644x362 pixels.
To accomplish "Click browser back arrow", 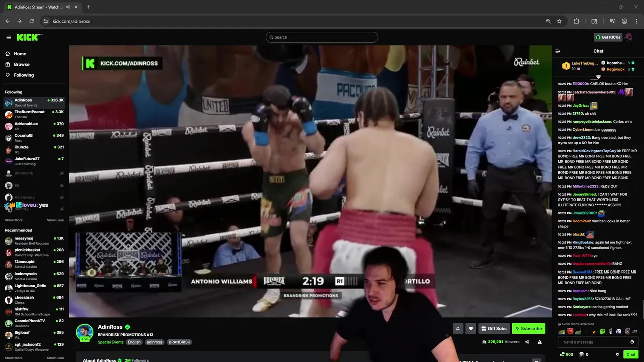I will point(7,21).
